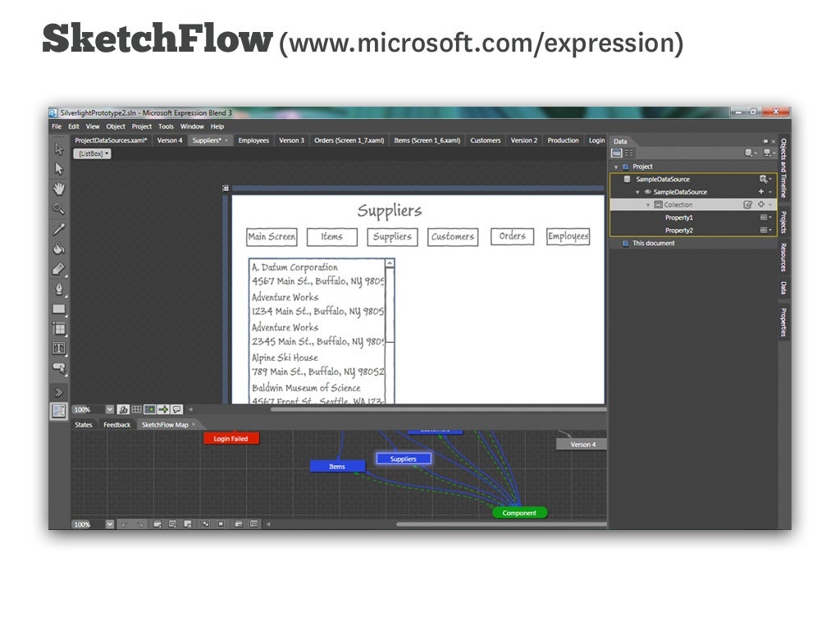Screen dimensions: 840x630
Task: Open the Tools menu
Action: point(166,126)
